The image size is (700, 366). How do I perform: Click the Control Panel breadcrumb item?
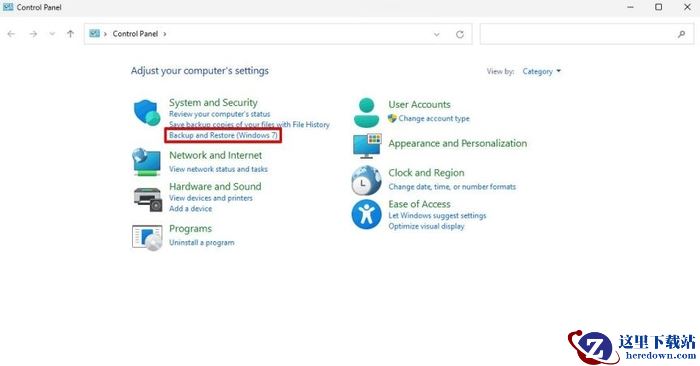[x=135, y=34]
